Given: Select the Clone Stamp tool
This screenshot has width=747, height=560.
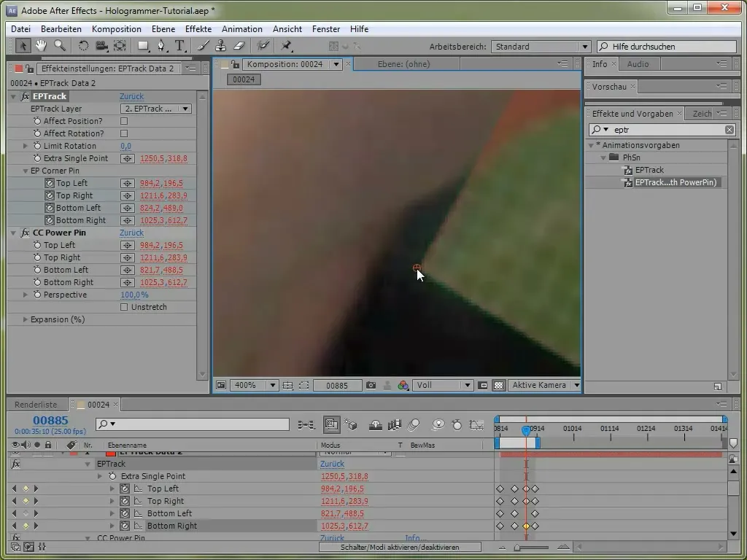Looking at the screenshot, I should tap(220, 46).
